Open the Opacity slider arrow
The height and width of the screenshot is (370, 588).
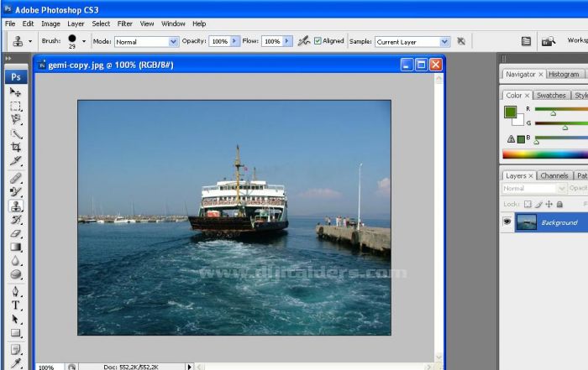point(234,41)
